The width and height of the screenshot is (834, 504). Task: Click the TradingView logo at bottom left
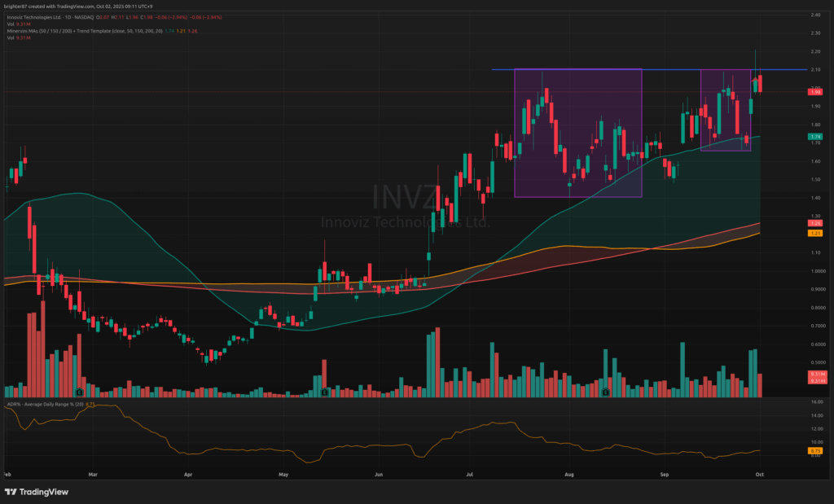tap(37, 492)
